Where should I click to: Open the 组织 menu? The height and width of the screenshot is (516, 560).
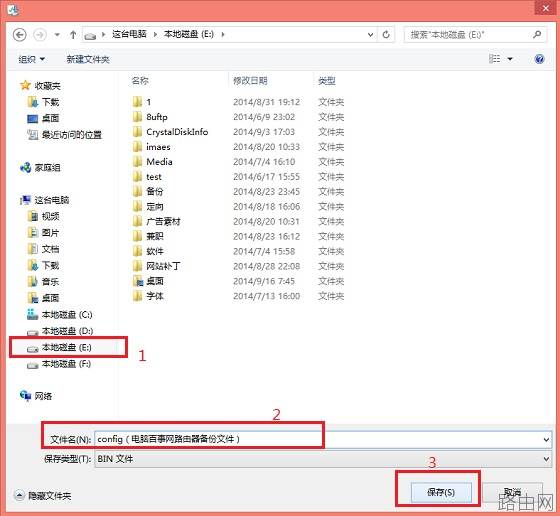[31, 59]
